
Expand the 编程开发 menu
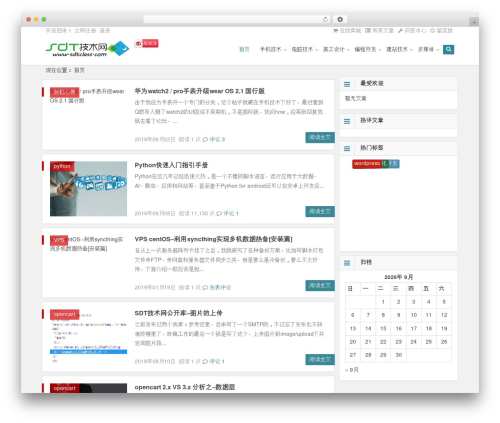(368, 49)
